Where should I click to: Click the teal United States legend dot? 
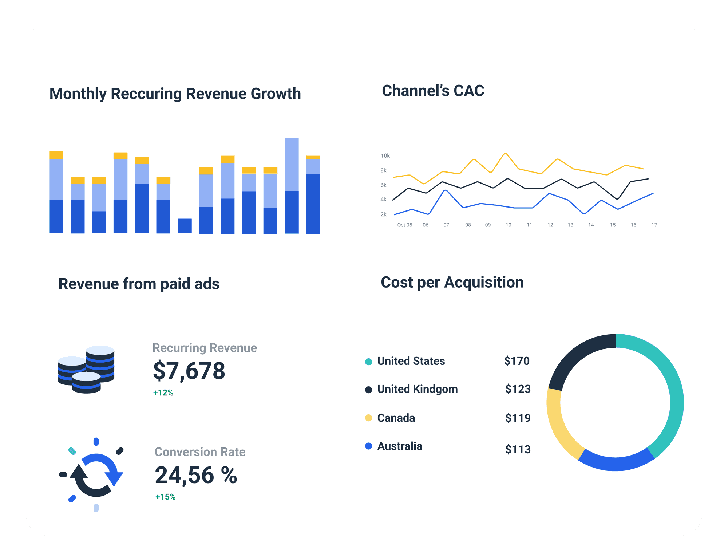(x=369, y=362)
